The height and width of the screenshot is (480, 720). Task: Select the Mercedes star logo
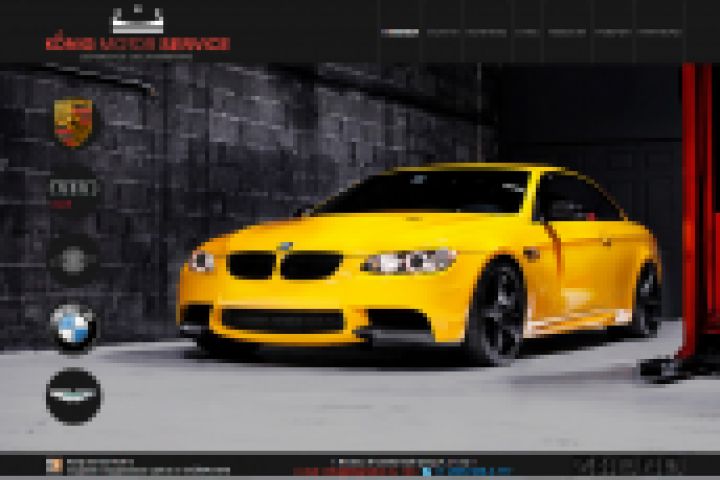73,260
